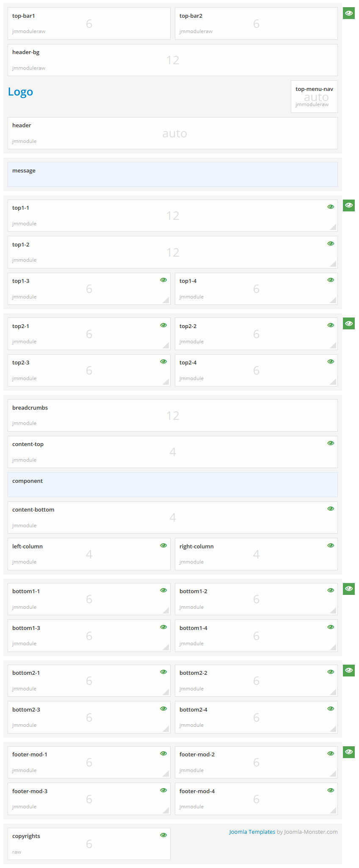Click resize triangle of bottom1-4 block
This screenshot has height=868, width=359.
click(x=334, y=648)
